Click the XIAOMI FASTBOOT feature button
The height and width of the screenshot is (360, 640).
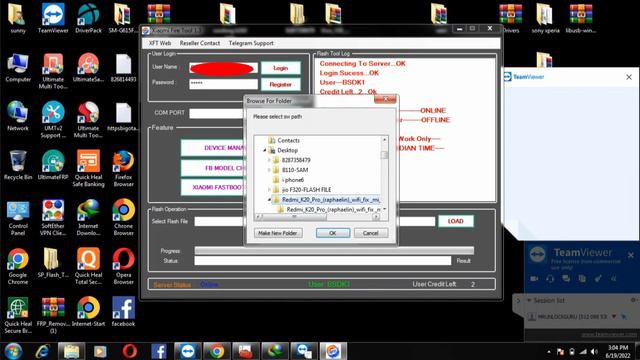(213, 187)
